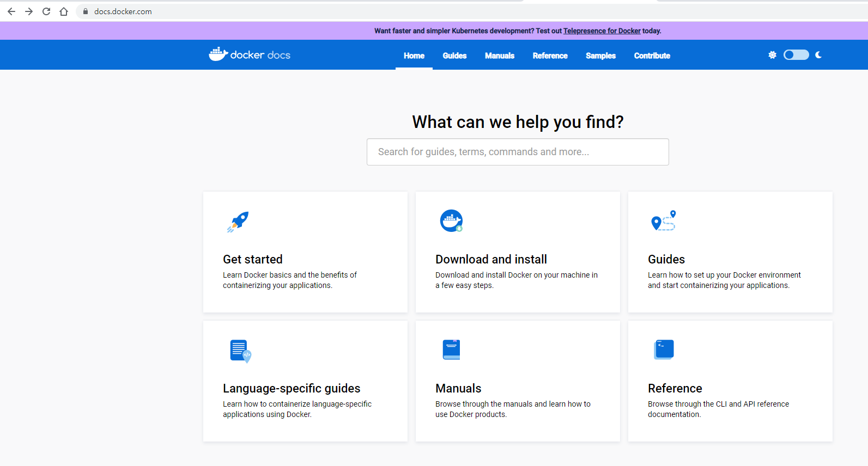Open the Contribute nav tab
Image resolution: width=868 pixels, height=466 pixels.
click(x=652, y=56)
